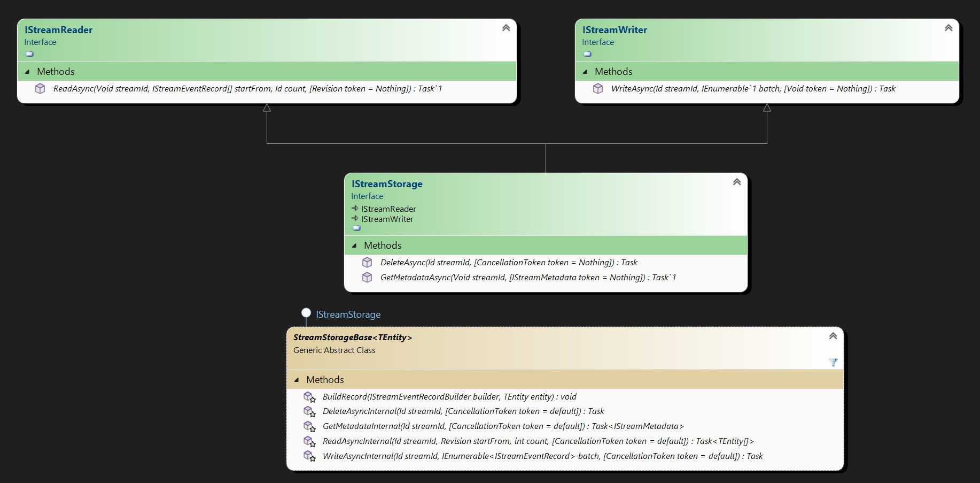Collapse the StreamStorageBase<TEntity> class box

pyautogui.click(x=833, y=336)
